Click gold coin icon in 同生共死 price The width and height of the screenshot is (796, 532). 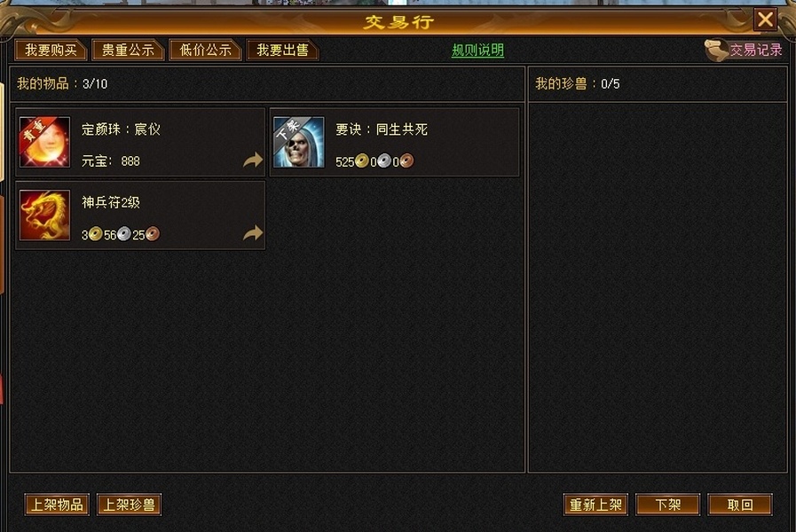361,160
